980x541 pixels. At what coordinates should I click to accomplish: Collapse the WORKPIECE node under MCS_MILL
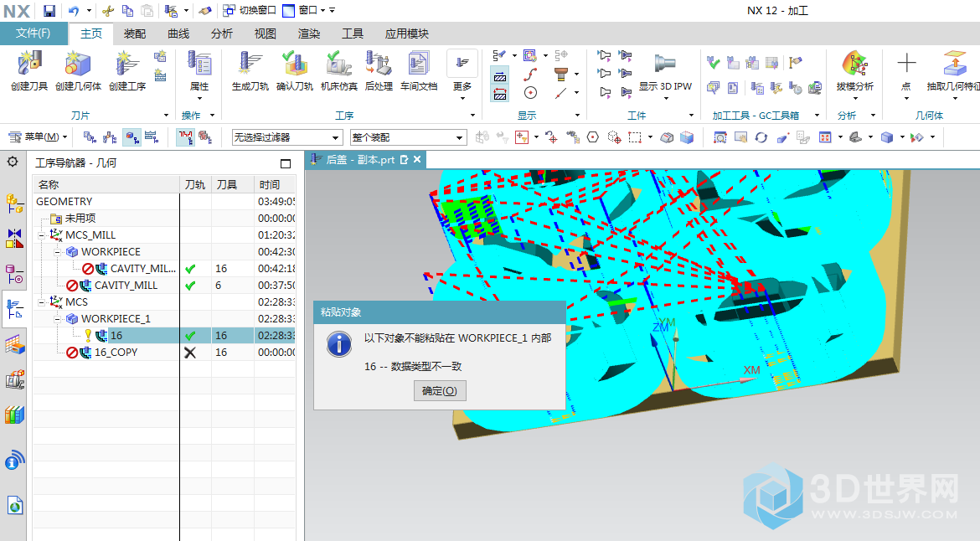point(57,252)
